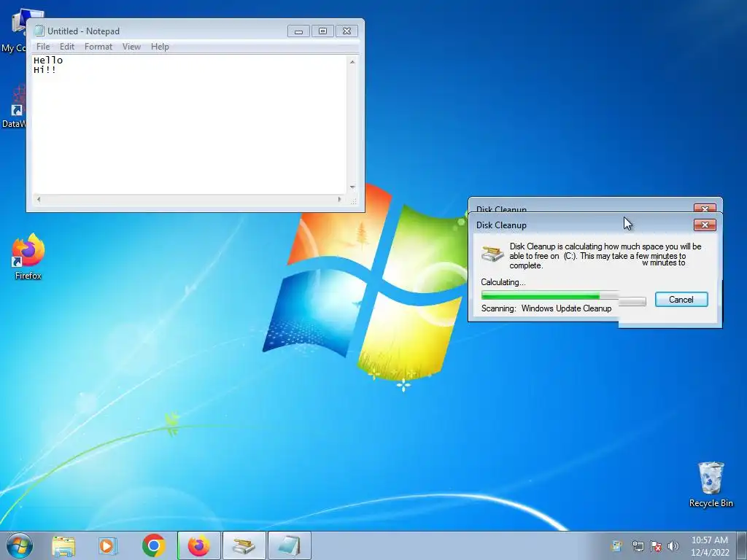This screenshot has height=560, width=747.
Task: Click the 'Calculating...' status text
Action: (x=503, y=282)
